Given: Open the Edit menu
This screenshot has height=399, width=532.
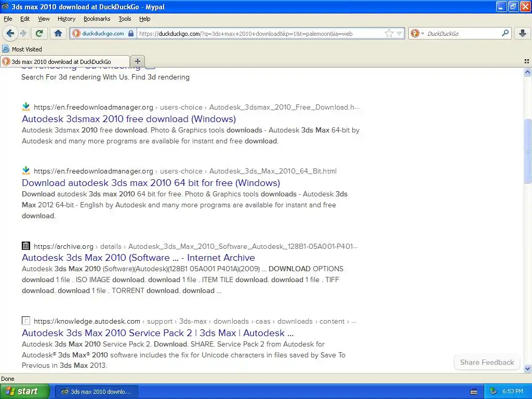Looking at the screenshot, I should point(25,19).
